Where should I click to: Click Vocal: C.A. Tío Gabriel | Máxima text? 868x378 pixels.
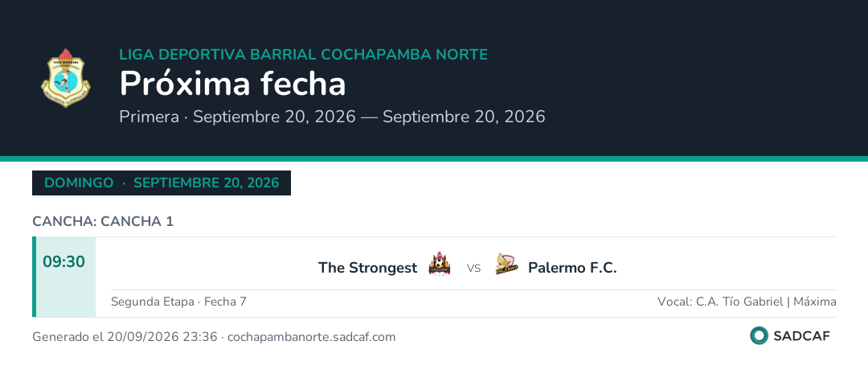coord(747,302)
